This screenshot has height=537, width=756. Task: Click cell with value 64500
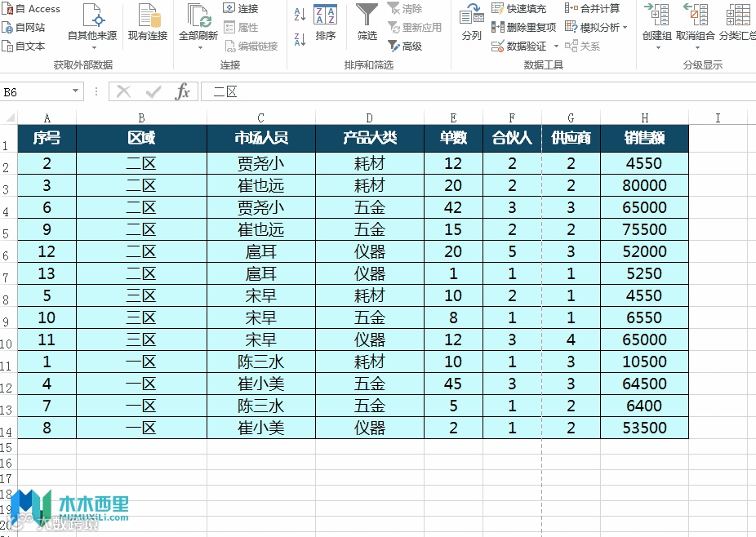click(x=645, y=384)
